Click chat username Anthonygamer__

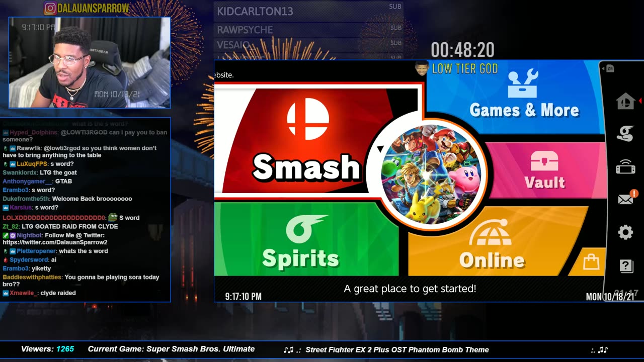[27, 182]
